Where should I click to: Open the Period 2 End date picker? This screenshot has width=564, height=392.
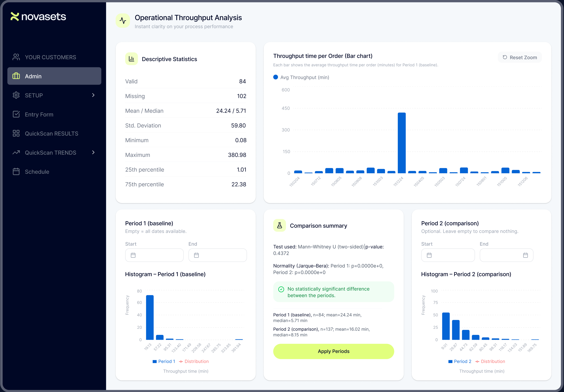526,255
